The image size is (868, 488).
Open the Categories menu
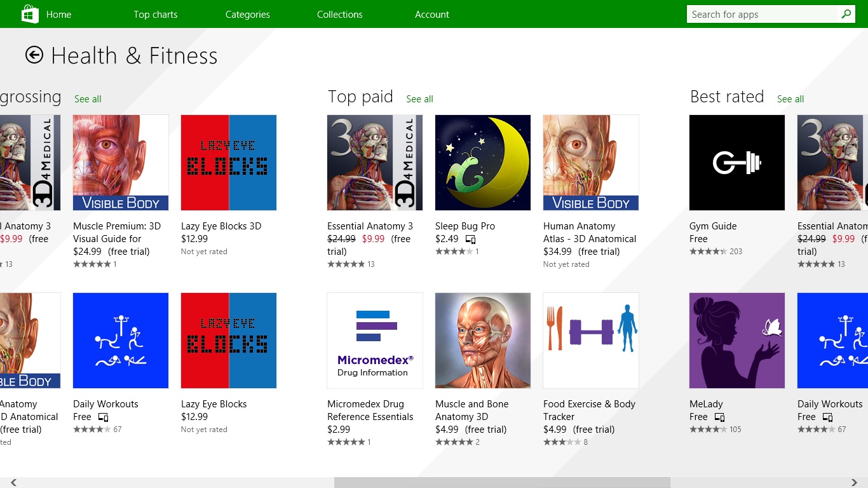click(248, 14)
